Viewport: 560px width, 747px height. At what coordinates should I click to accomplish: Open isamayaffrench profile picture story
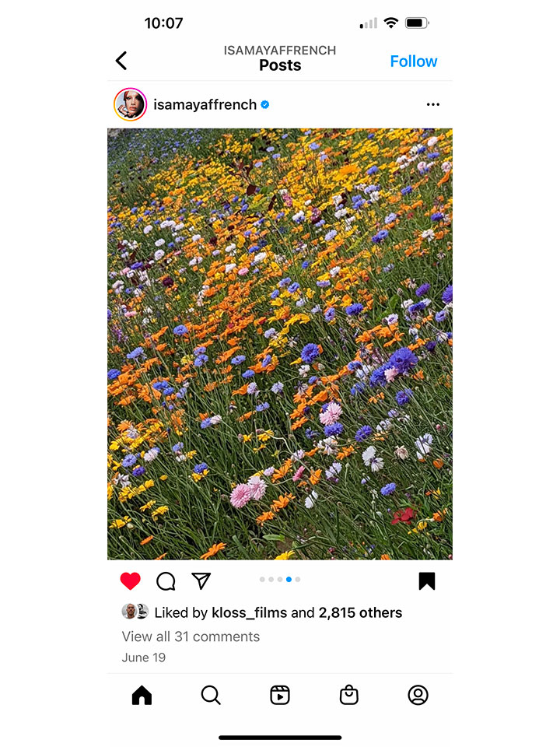tap(130, 104)
